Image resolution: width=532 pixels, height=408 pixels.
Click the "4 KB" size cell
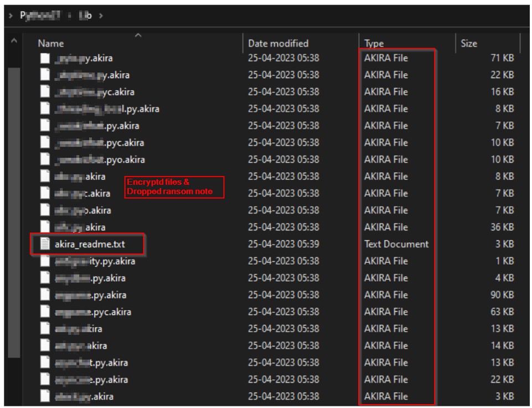coord(504,278)
